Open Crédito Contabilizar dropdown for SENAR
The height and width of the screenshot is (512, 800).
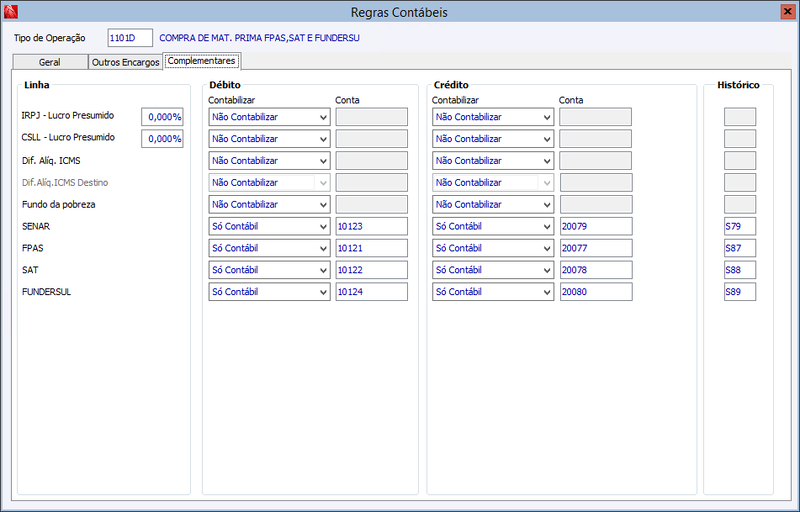493,226
